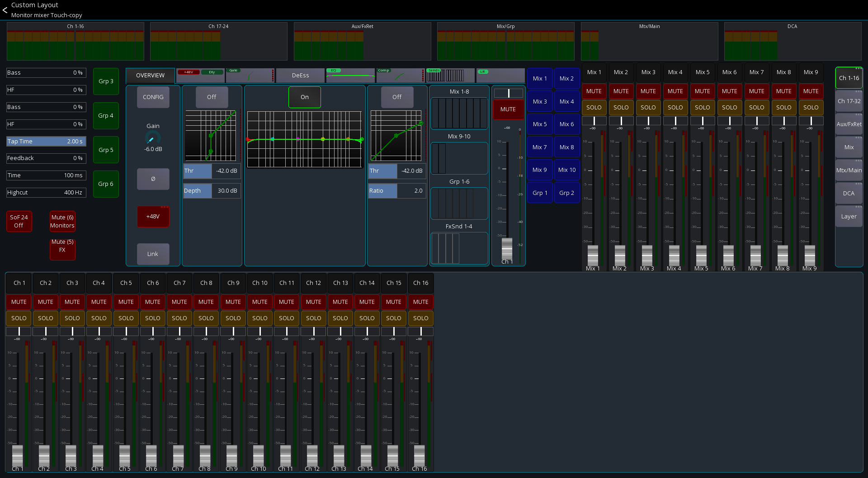This screenshot has width=868, height=478.
Task: Open the Grp 1-6 sends view
Action: [x=459, y=203]
